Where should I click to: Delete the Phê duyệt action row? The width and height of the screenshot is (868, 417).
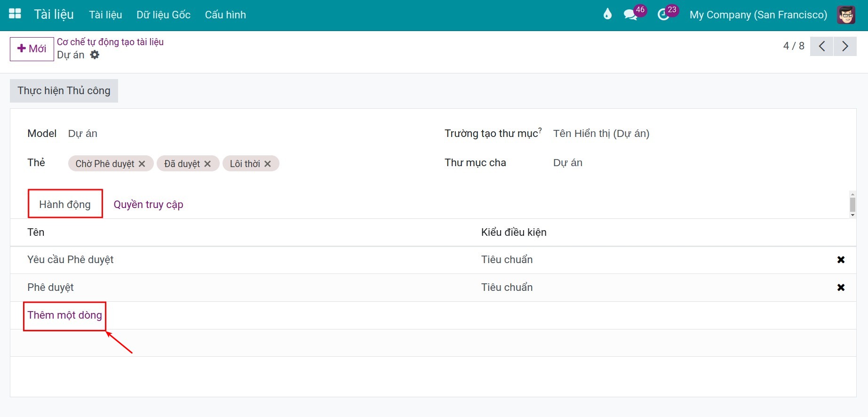(841, 288)
